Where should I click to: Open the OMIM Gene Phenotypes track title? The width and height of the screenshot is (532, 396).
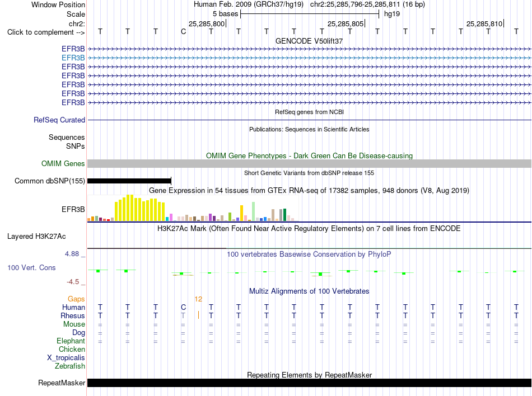(309, 156)
